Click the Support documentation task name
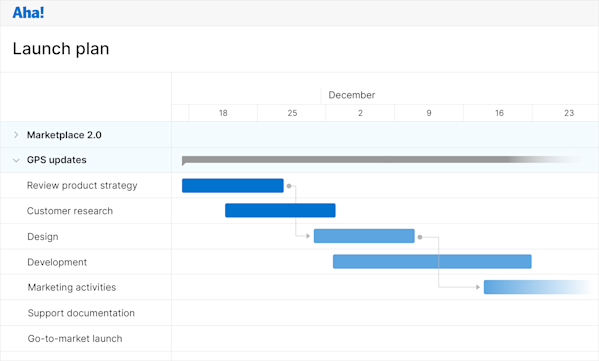599x361 pixels. (81, 313)
